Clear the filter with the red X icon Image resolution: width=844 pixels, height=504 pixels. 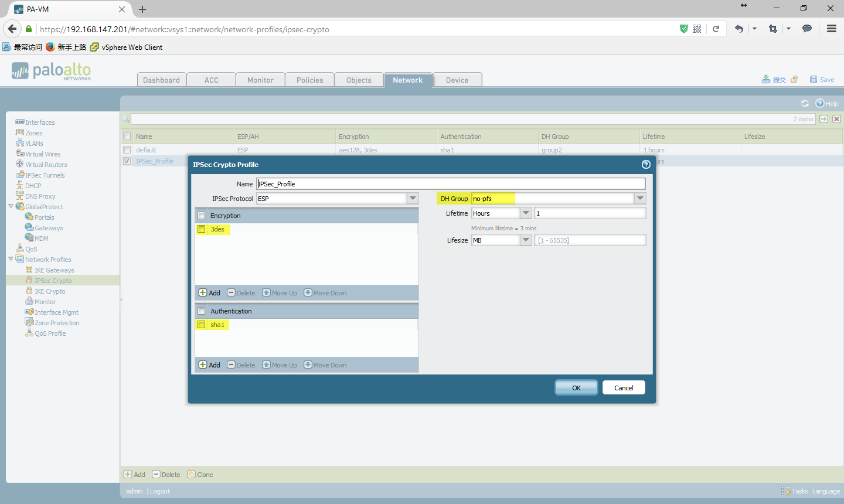pyautogui.click(x=836, y=119)
